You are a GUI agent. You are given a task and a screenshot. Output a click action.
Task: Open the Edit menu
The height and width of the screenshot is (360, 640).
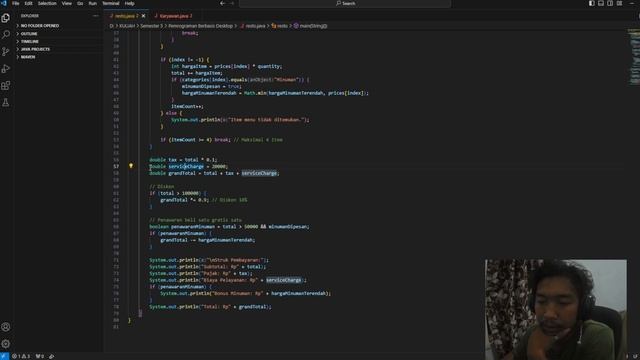coord(28,3)
